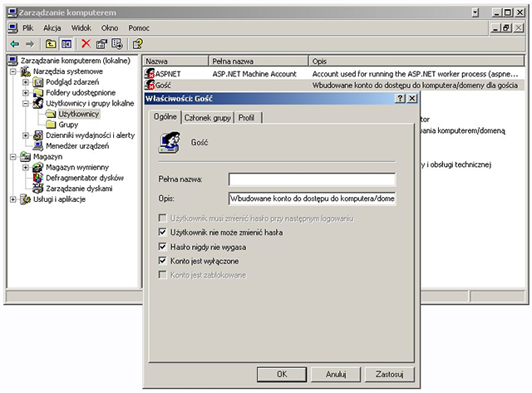Image resolution: width=532 pixels, height=393 pixels.
Task: Uncheck 'Użytkownik nie może zmienić hasła'
Action: pyautogui.click(x=163, y=233)
